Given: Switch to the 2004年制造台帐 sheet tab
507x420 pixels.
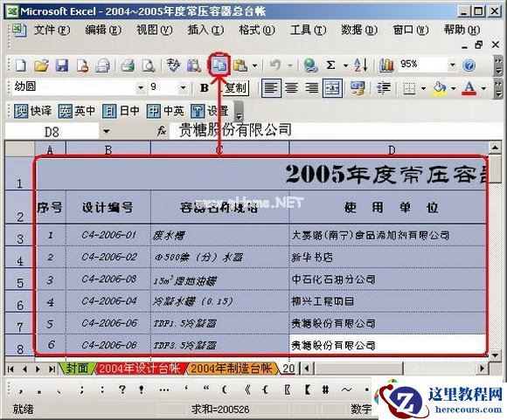Looking at the screenshot, I should [x=231, y=368].
